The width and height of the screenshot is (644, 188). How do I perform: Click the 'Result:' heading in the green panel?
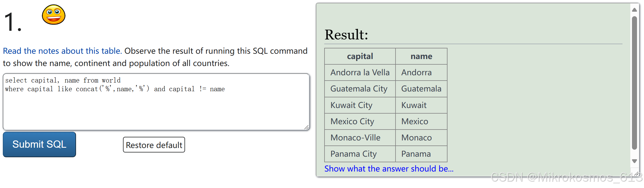click(346, 34)
